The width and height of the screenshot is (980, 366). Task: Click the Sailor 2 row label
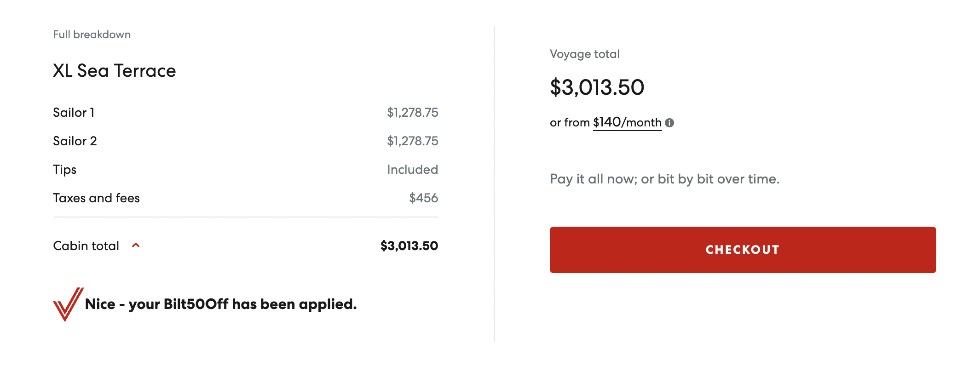(x=75, y=141)
